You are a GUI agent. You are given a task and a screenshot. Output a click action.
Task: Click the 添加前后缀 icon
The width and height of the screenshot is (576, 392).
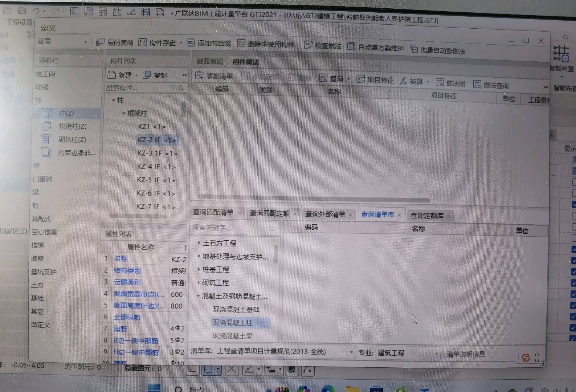(191, 43)
